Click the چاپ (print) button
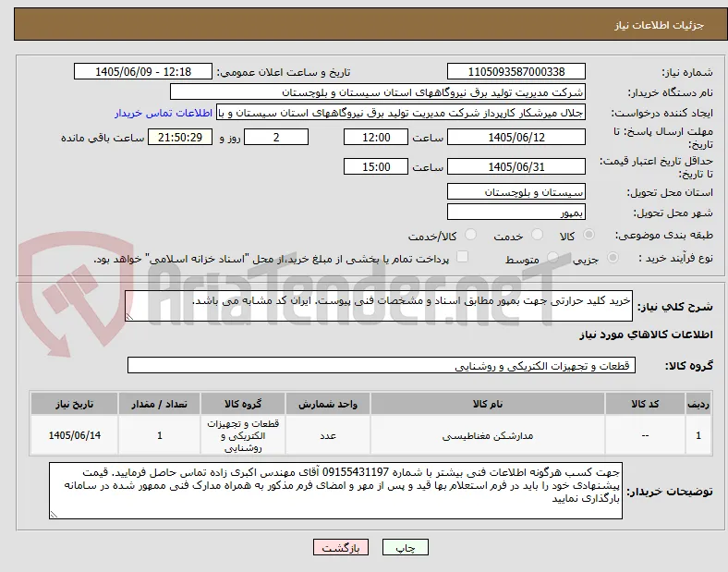This screenshot has width=728, height=572. coord(405,547)
